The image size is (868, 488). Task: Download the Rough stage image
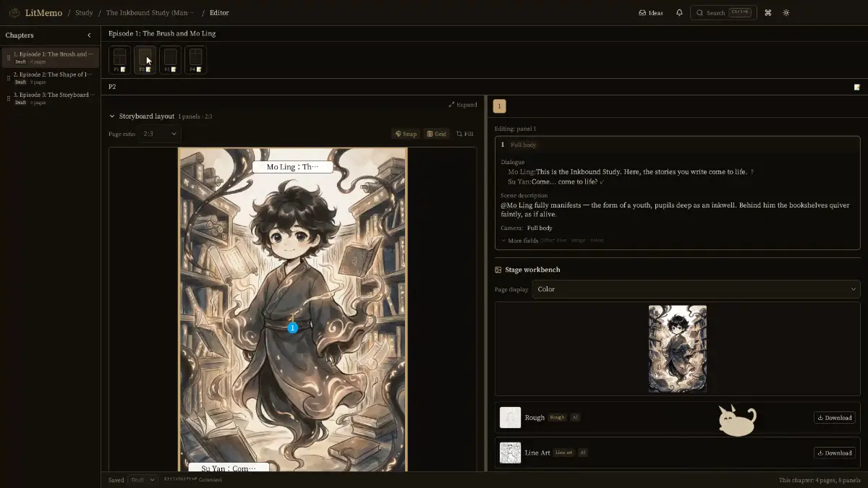[835, 418]
